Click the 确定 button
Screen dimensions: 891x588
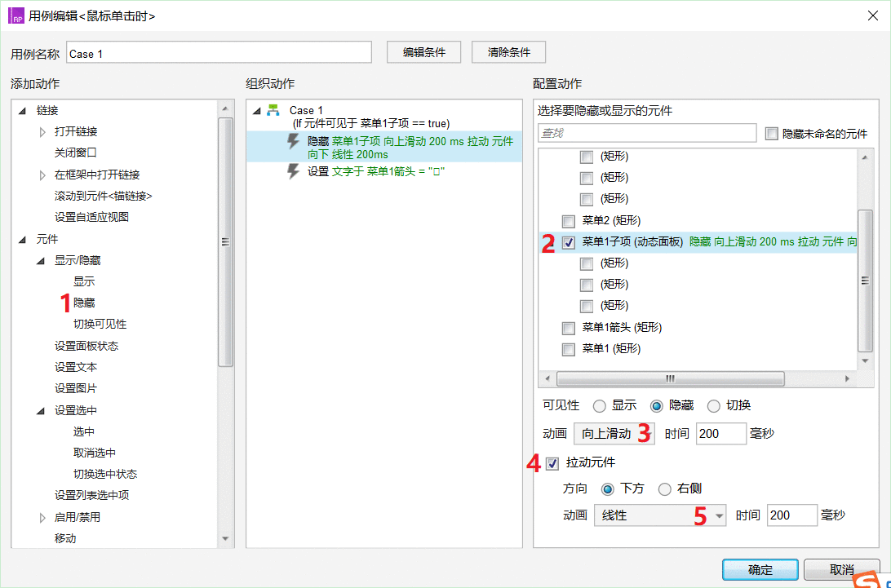tap(760, 570)
